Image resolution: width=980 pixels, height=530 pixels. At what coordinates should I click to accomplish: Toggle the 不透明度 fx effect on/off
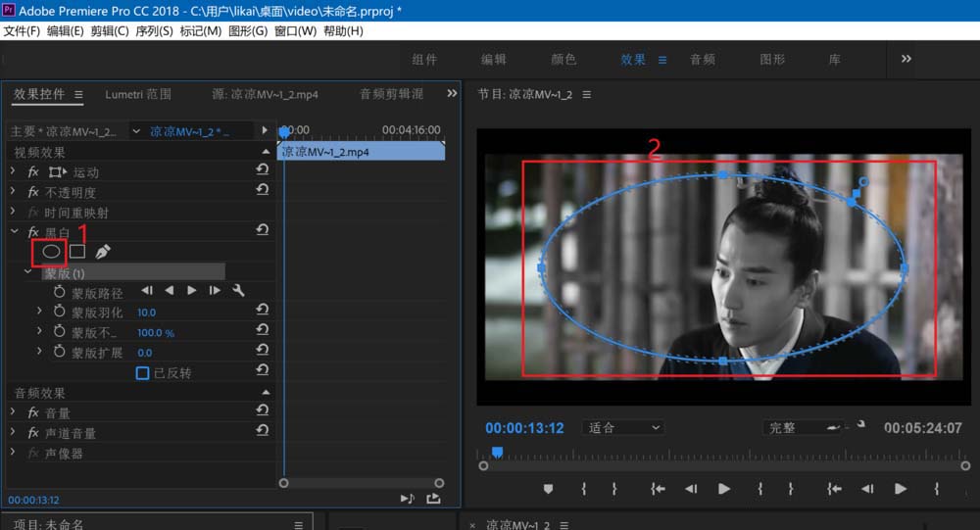33,192
